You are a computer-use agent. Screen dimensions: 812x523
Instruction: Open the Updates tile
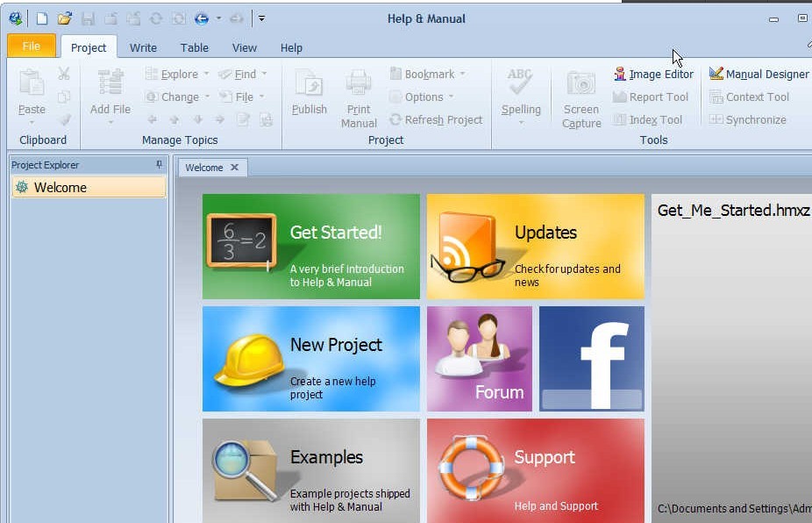pyautogui.click(x=536, y=247)
